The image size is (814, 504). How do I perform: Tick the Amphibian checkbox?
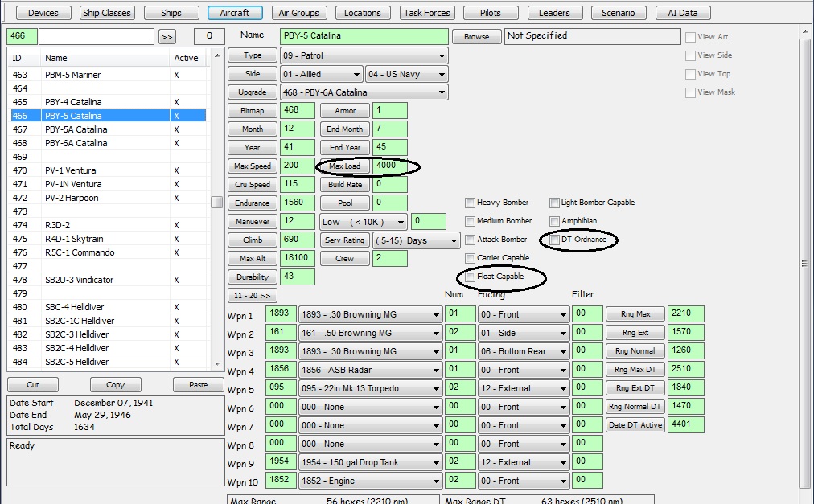[554, 221]
